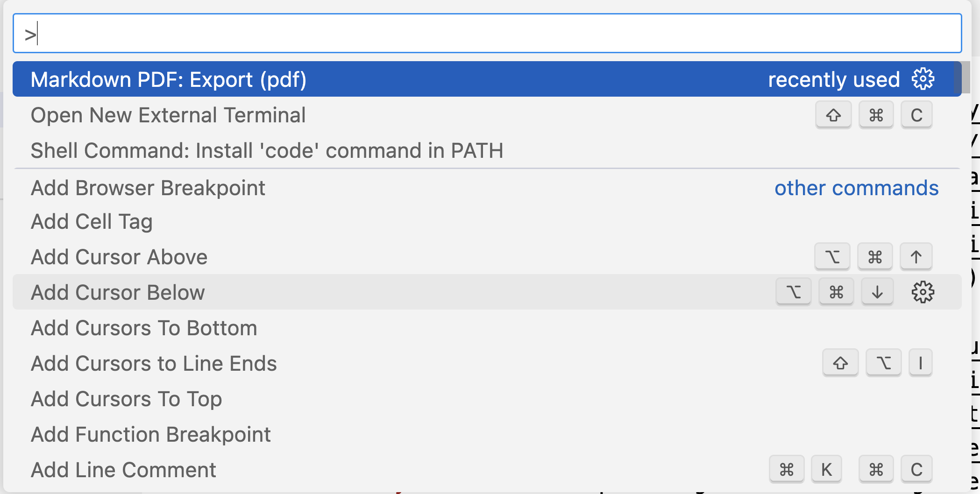
Task: Click the gear icon on Add Cursor Below row
Action: pos(921,292)
